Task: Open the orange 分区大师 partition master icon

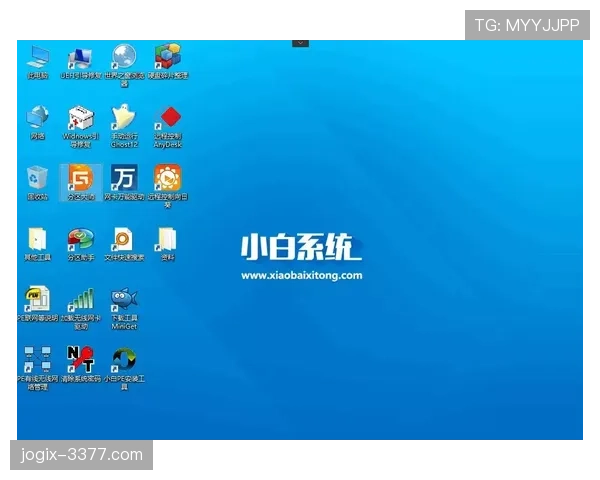Action: (81, 183)
